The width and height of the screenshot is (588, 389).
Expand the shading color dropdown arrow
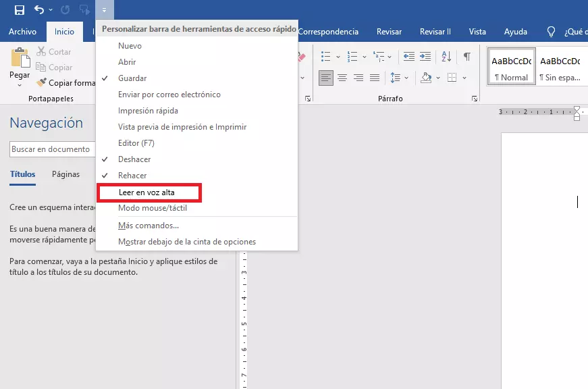[x=437, y=78]
